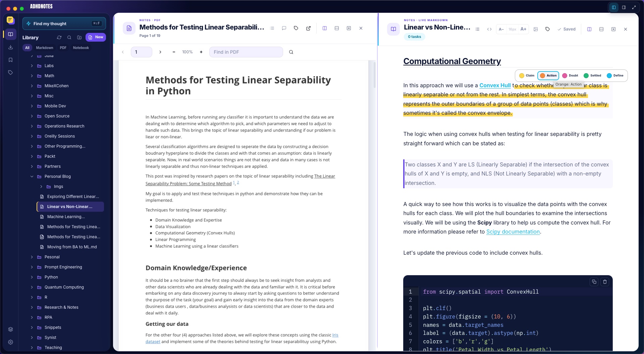Image resolution: width=644 pixels, height=354 pixels.
Task: Expand the Labs folder
Action: 32,66
